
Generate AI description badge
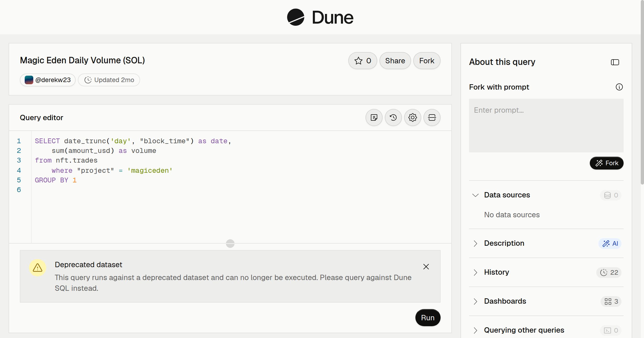(610, 244)
